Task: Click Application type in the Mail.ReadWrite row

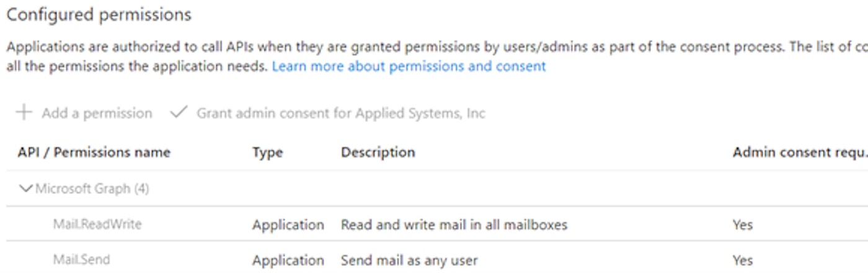Action: tap(288, 225)
